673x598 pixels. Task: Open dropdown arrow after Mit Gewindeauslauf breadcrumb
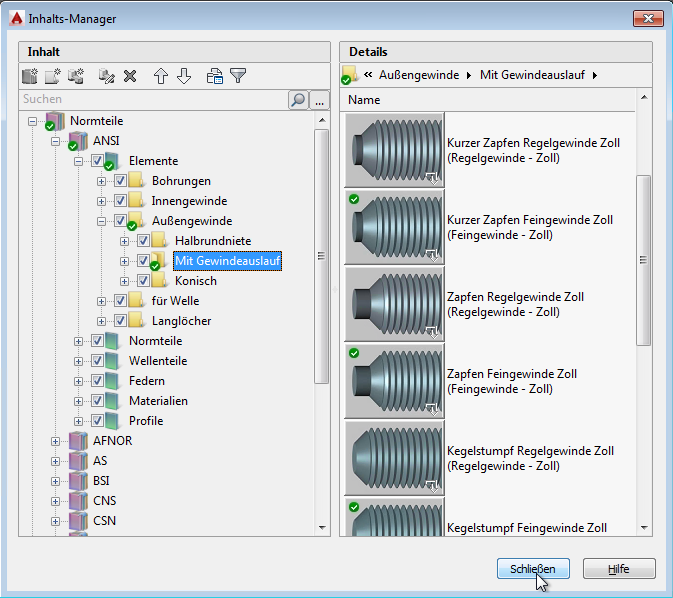595,76
